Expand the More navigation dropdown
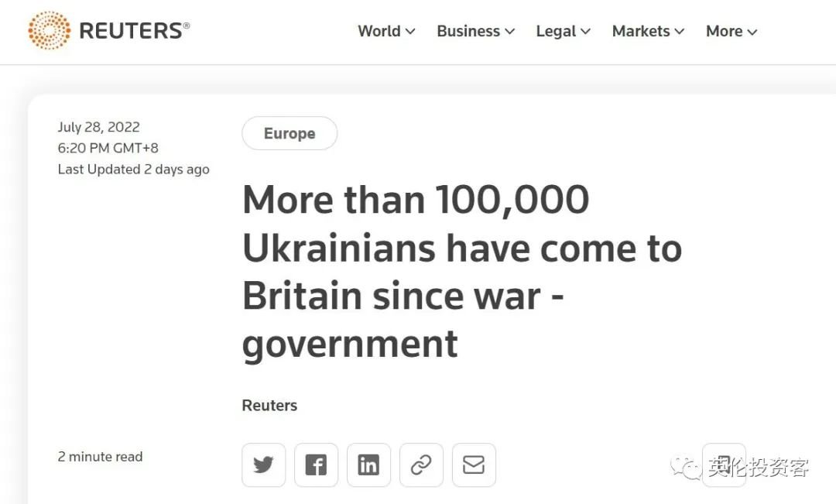 pyautogui.click(x=731, y=31)
